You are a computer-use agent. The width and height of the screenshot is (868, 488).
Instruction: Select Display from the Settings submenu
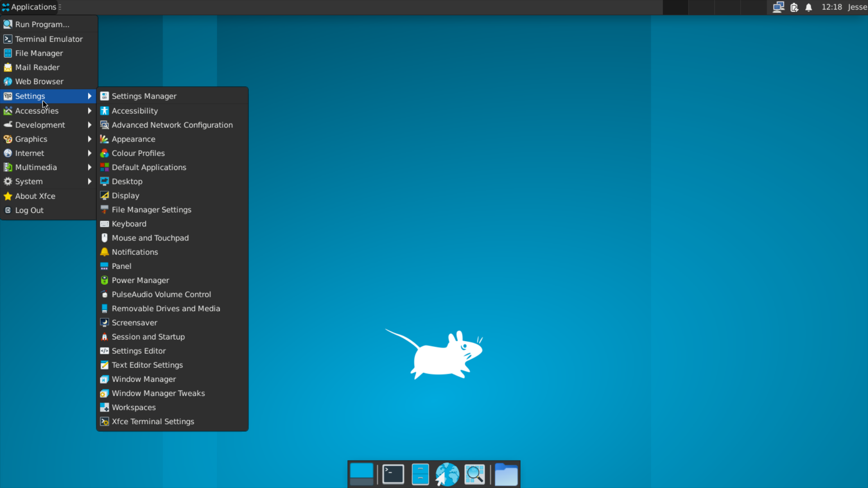pos(172,196)
